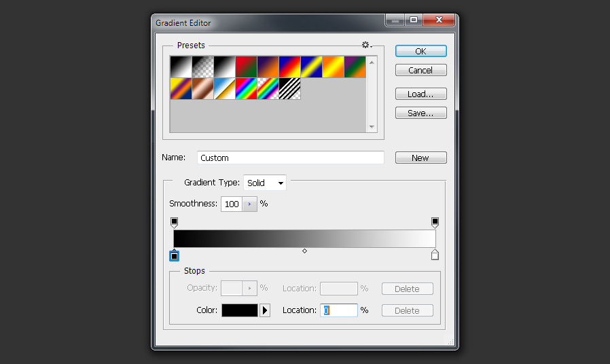This screenshot has width=610, height=364.
Task: Click the New gradient button
Action: tap(421, 158)
